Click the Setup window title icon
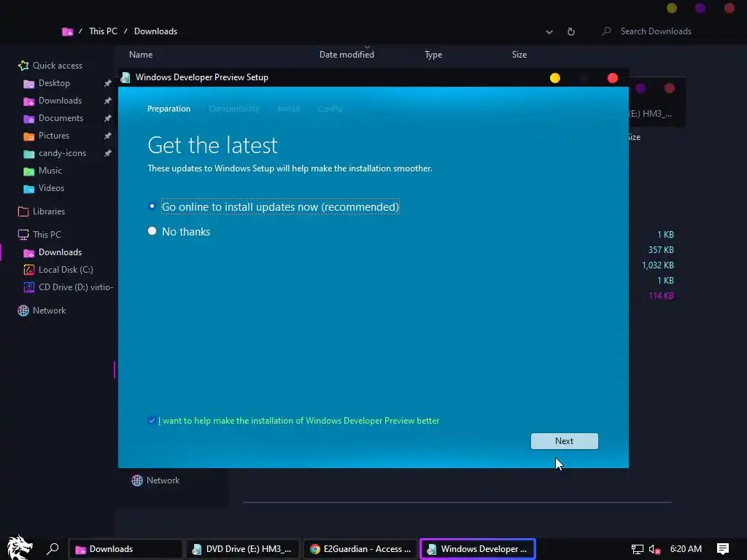 (x=125, y=77)
